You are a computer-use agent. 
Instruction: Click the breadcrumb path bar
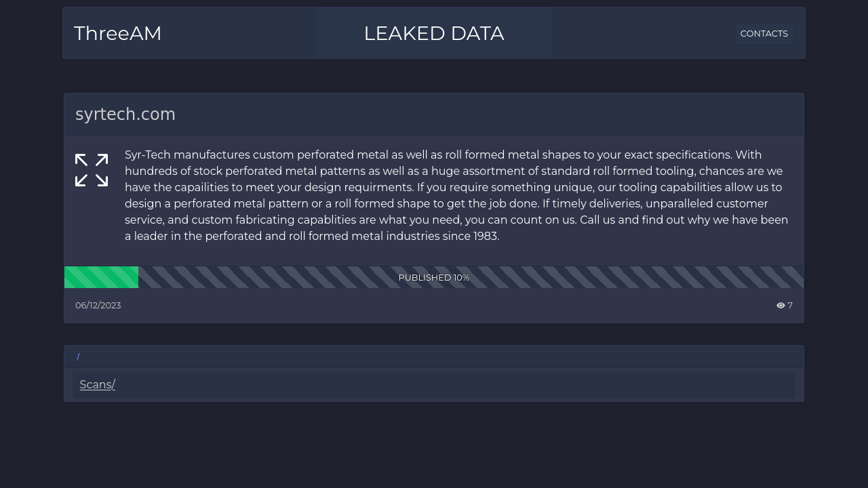[434, 357]
